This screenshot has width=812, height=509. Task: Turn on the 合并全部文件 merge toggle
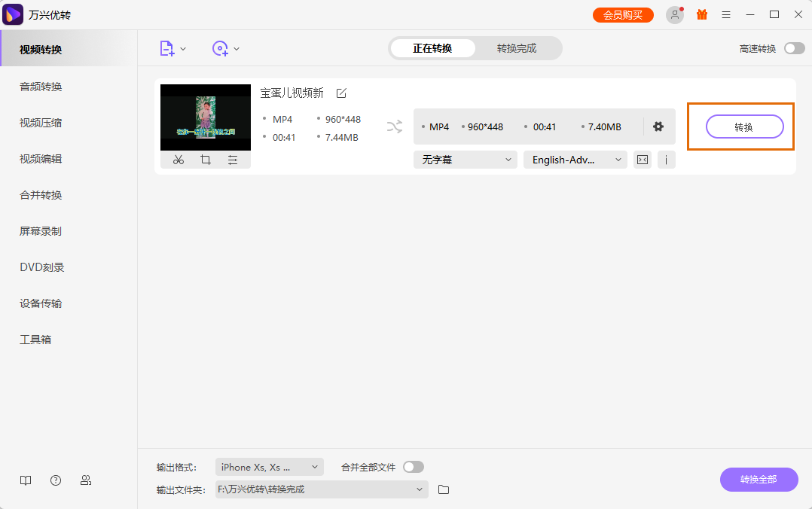click(413, 466)
